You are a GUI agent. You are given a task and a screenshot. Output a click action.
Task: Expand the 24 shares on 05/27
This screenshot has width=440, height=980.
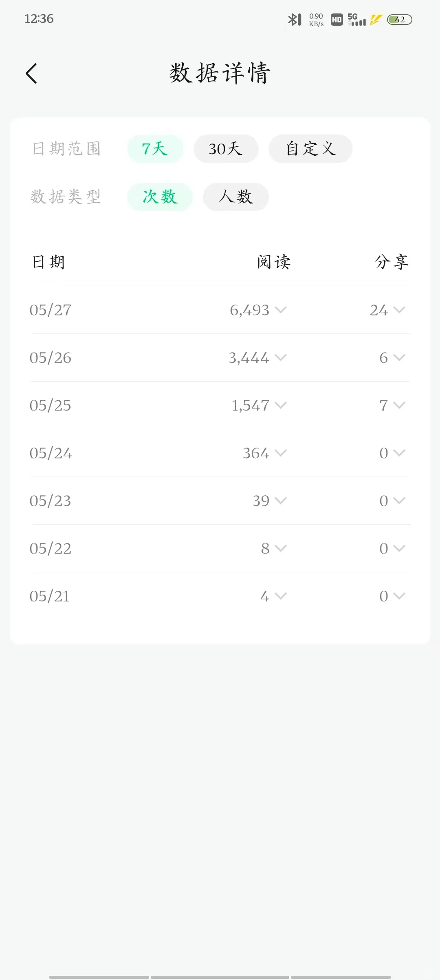[387, 310]
